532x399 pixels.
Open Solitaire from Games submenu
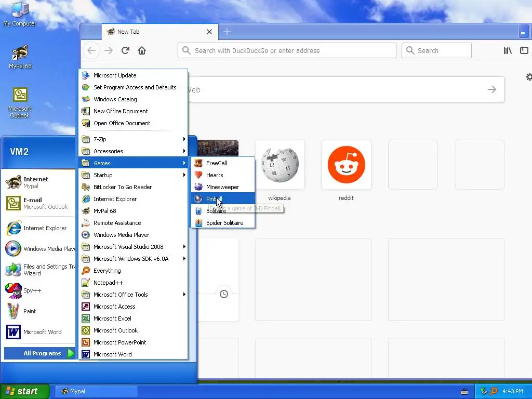click(223, 211)
